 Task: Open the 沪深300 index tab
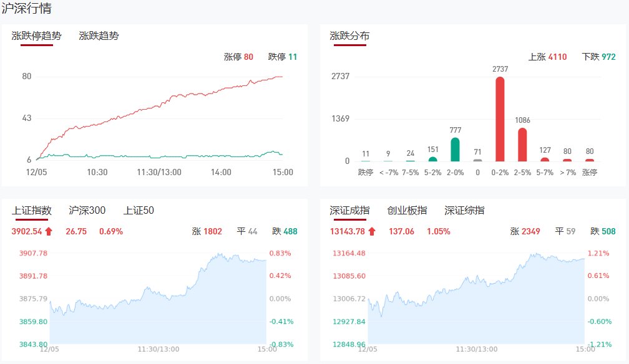pos(87,211)
